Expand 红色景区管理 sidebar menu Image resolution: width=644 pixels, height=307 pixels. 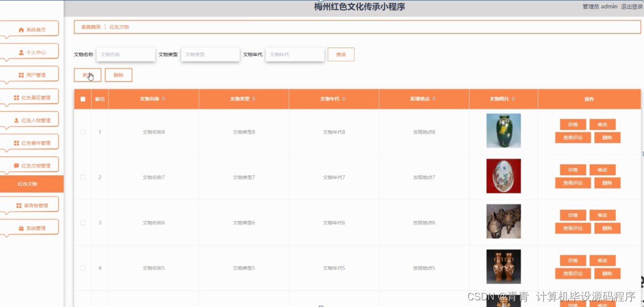[29, 96]
